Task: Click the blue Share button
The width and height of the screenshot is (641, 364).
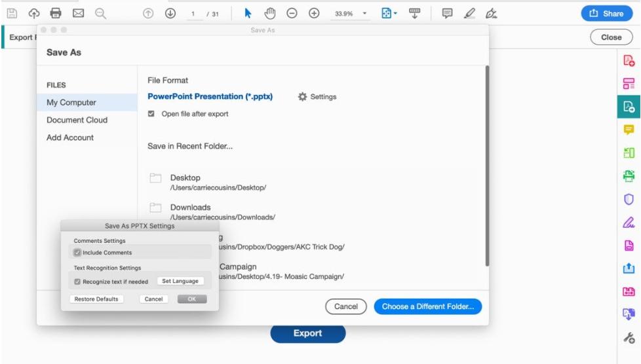Action: [607, 14]
